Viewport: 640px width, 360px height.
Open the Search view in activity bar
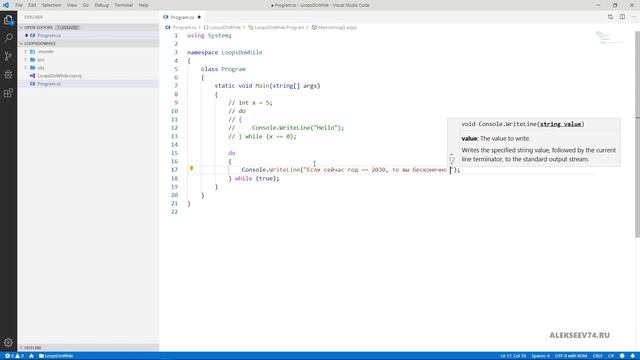point(8,38)
